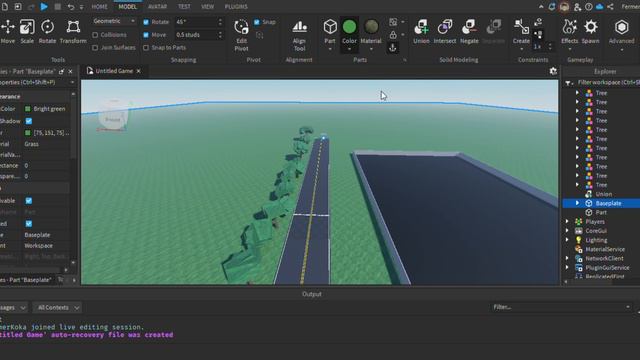Expand the Lighting service node
Image resolution: width=640 pixels, height=360 pixels.
click(x=567, y=240)
